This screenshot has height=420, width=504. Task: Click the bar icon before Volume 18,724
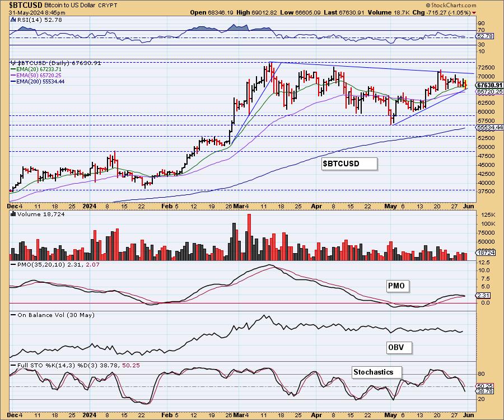[13, 214]
